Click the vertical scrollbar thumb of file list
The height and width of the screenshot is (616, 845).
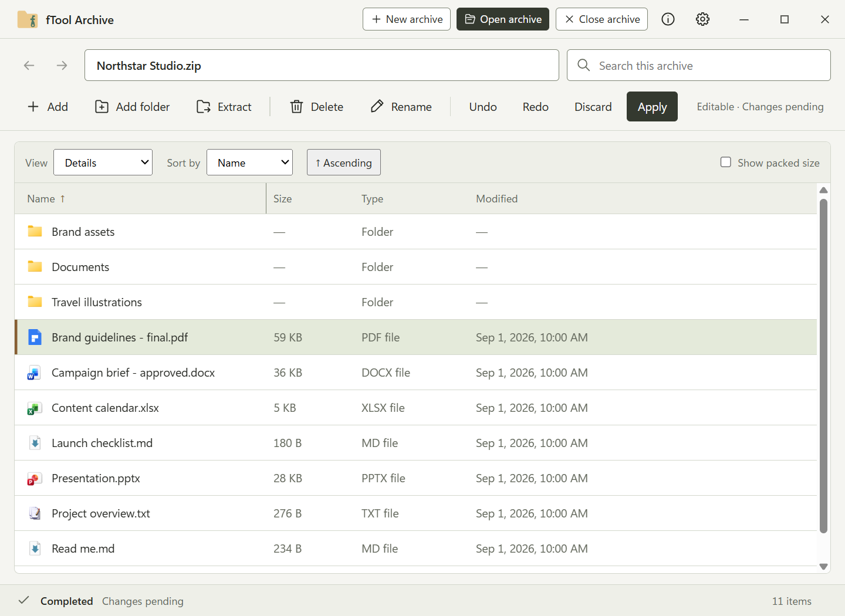click(x=823, y=365)
